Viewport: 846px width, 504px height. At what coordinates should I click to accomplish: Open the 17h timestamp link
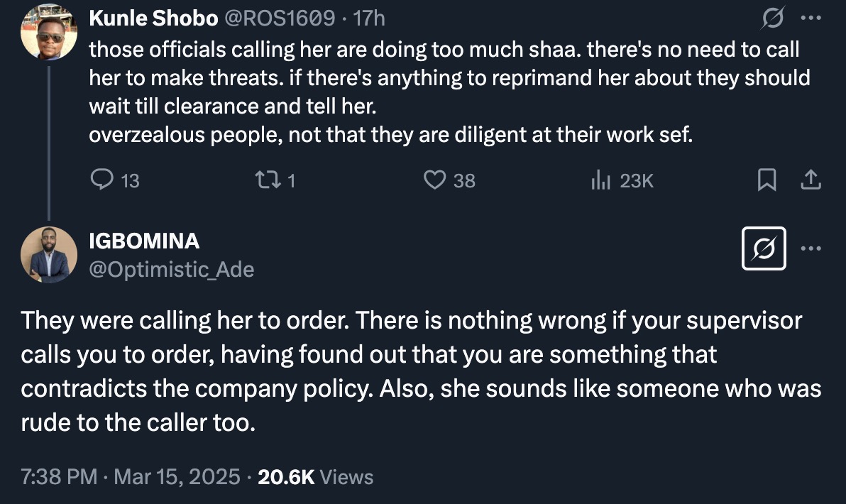pyautogui.click(x=369, y=18)
